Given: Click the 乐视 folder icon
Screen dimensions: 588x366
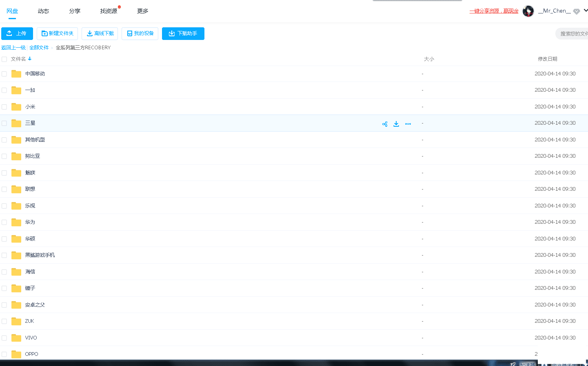Looking at the screenshot, I should click(x=16, y=206).
